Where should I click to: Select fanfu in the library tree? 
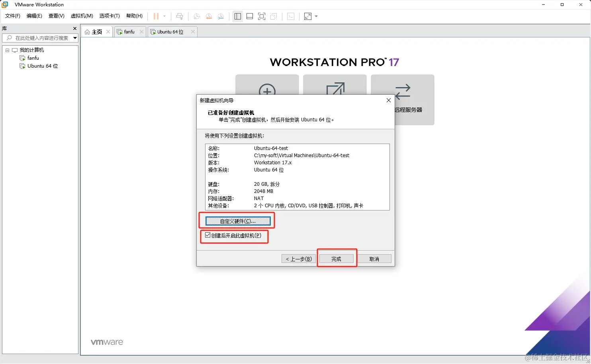(x=33, y=58)
